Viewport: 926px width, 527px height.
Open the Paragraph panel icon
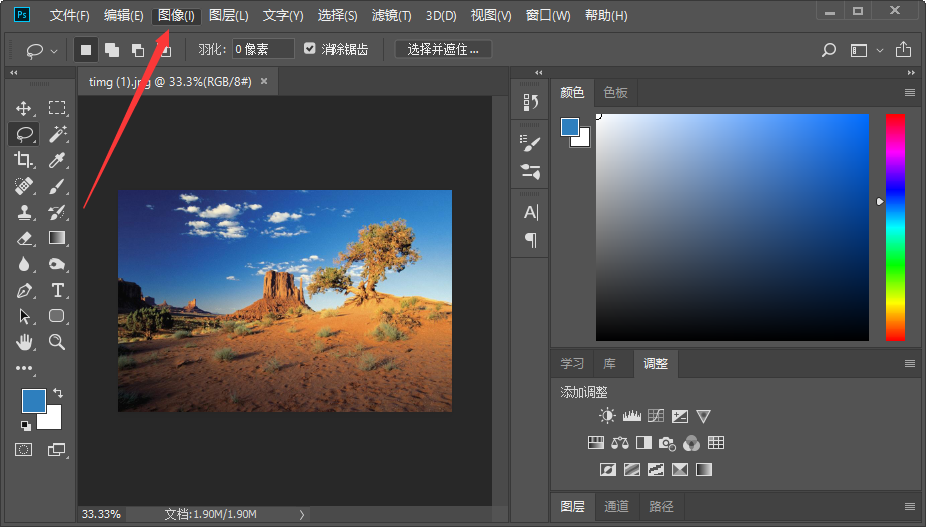pyautogui.click(x=530, y=240)
